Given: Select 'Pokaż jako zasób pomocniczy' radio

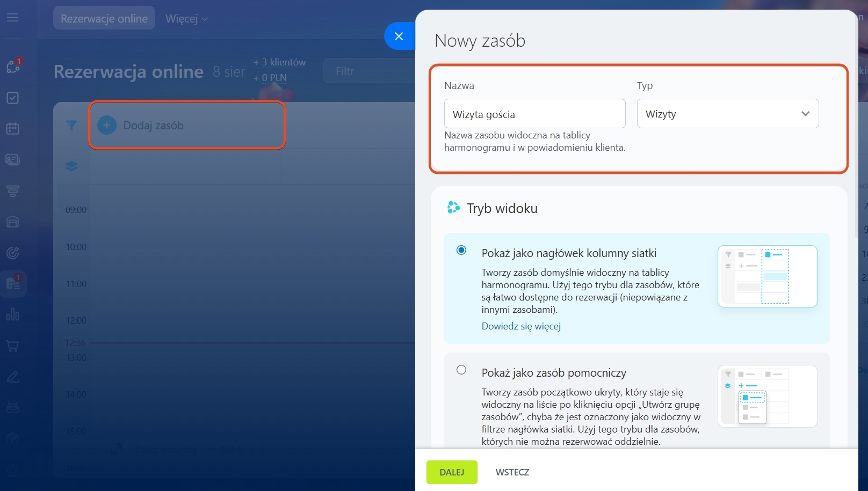Looking at the screenshot, I should coord(461,370).
